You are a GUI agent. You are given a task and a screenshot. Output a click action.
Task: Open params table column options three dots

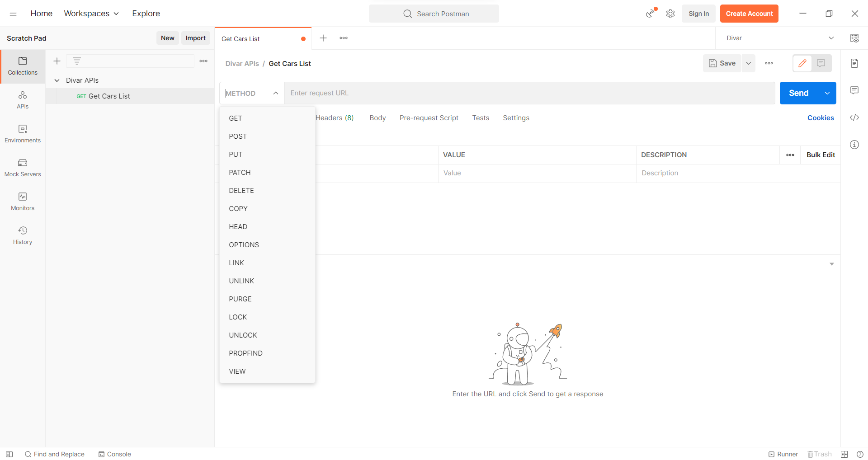[790, 155]
